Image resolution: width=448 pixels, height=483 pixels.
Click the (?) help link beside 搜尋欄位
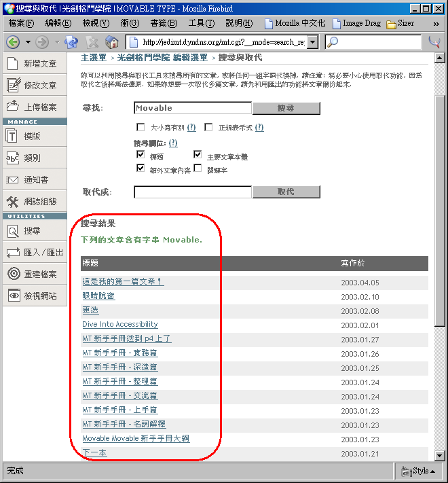point(173,143)
